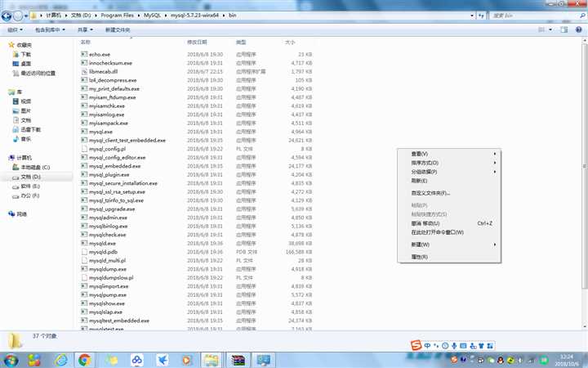Select the file mysqladmin.exe
The image size is (588, 368).
(108, 218)
